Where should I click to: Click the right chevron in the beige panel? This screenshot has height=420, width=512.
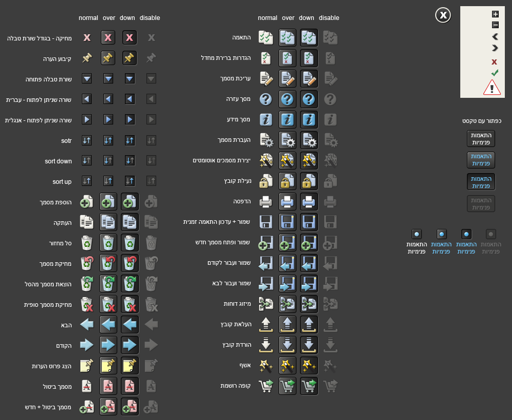(495, 48)
